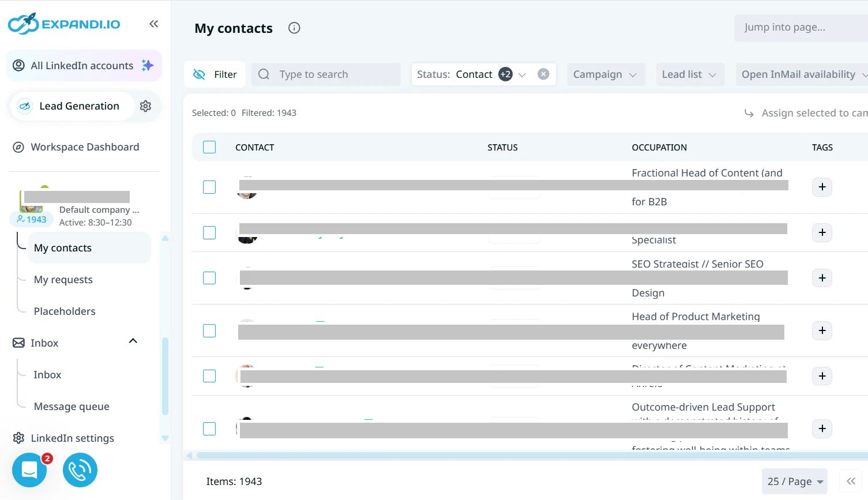Image resolution: width=868 pixels, height=500 pixels.
Task: Click sparkle icon beside All LinkedIn accounts
Action: tap(148, 65)
